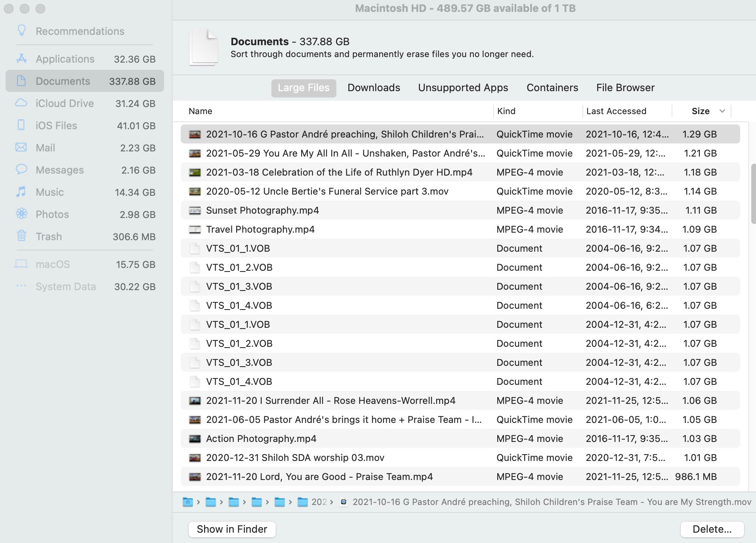Select VTS_01_2.VOB accessed 2004-06-16

[460, 267]
